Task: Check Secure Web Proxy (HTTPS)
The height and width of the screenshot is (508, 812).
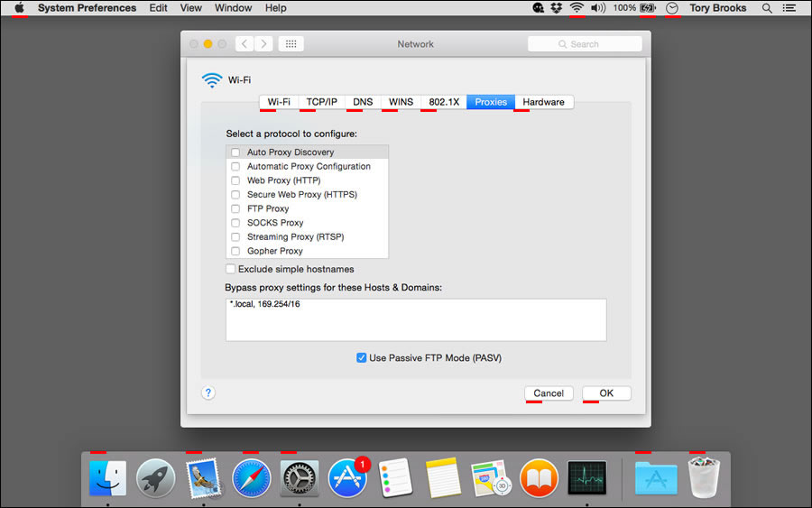Action: [235, 194]
